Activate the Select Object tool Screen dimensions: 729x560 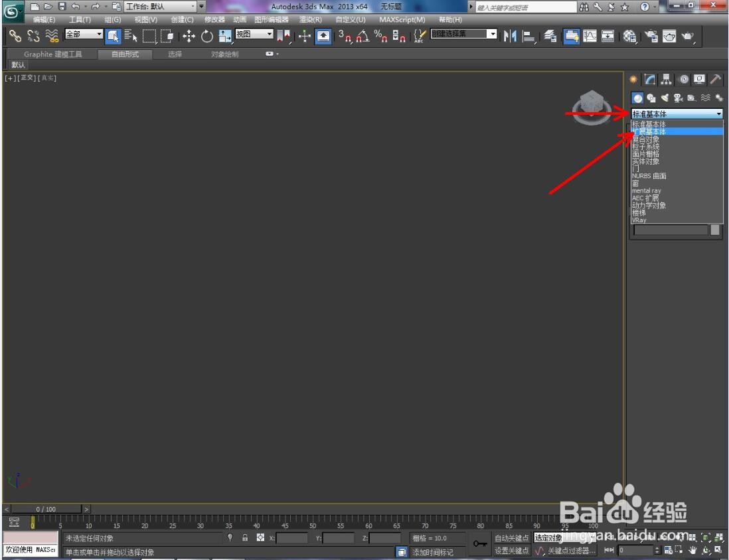point(113,36)
